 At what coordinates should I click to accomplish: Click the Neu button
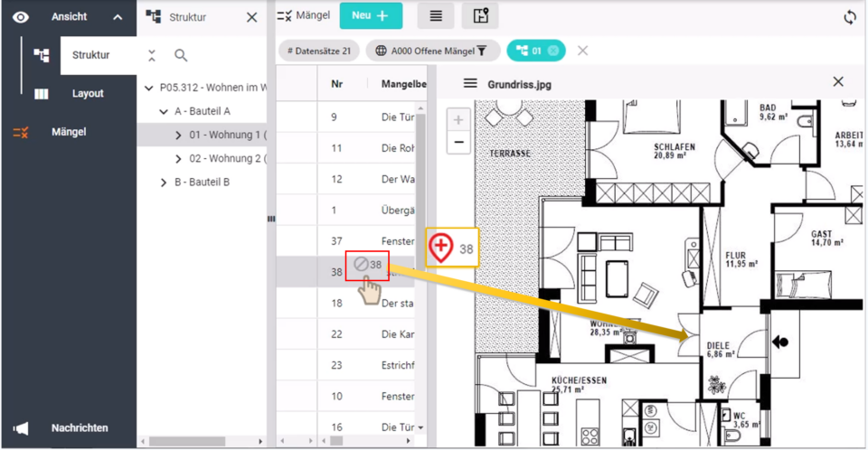[371, 15]
